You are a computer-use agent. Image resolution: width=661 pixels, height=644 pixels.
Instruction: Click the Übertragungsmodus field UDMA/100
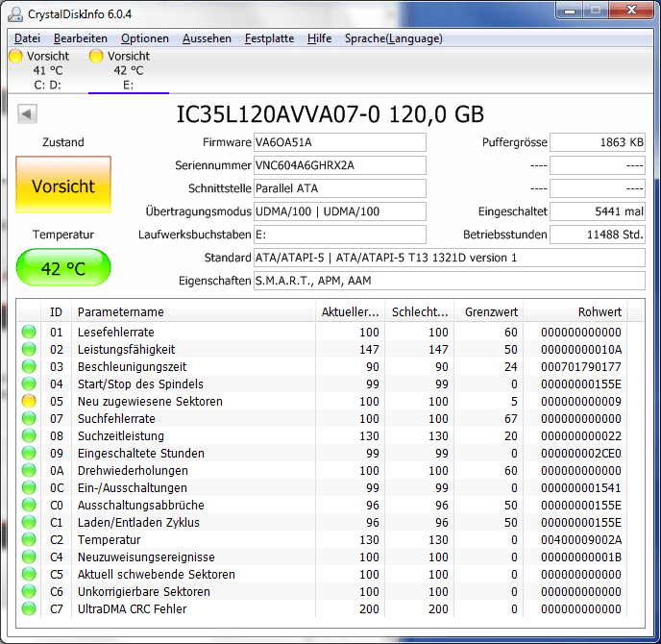click(340, 211)
